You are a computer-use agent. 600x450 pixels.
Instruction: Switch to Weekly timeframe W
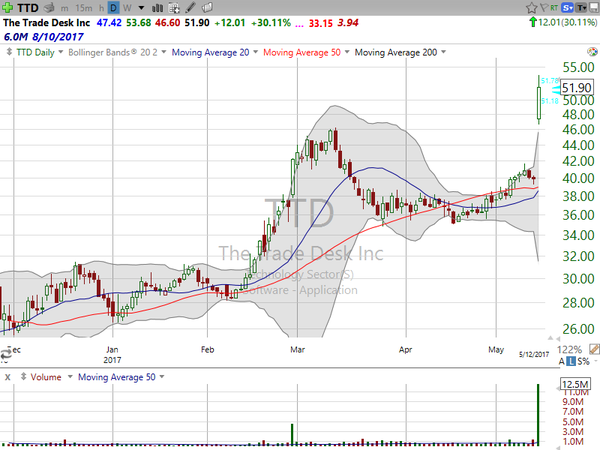point(127,8)
